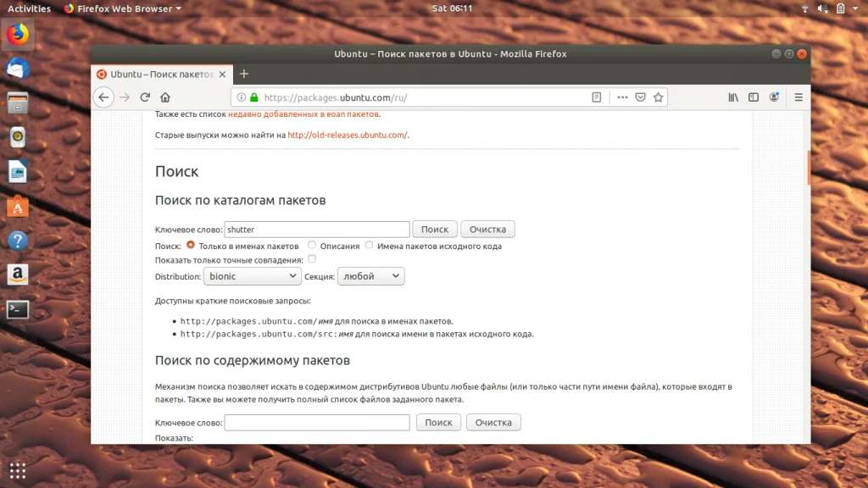Close the Ubuntu package search tab
This screenshot has height=488, width=868.
pos(223,75)
